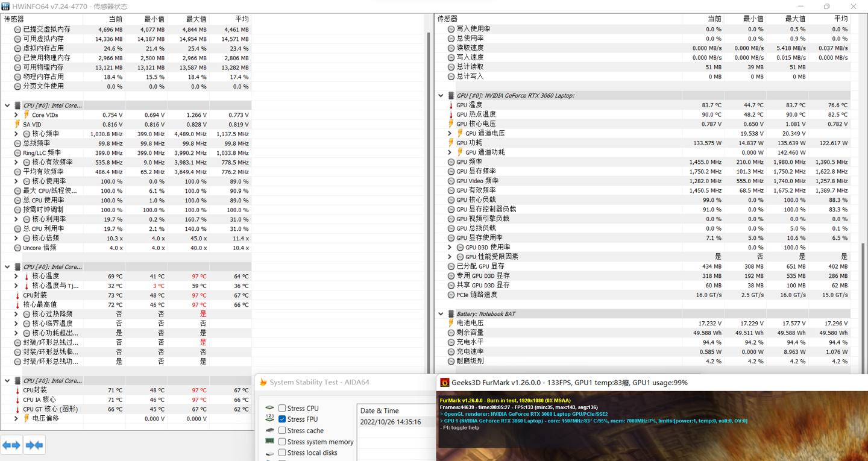Click right panel 平均 column header
This screenshot has width=868, height=461.
pyautogui.click(x=829, y=19)
